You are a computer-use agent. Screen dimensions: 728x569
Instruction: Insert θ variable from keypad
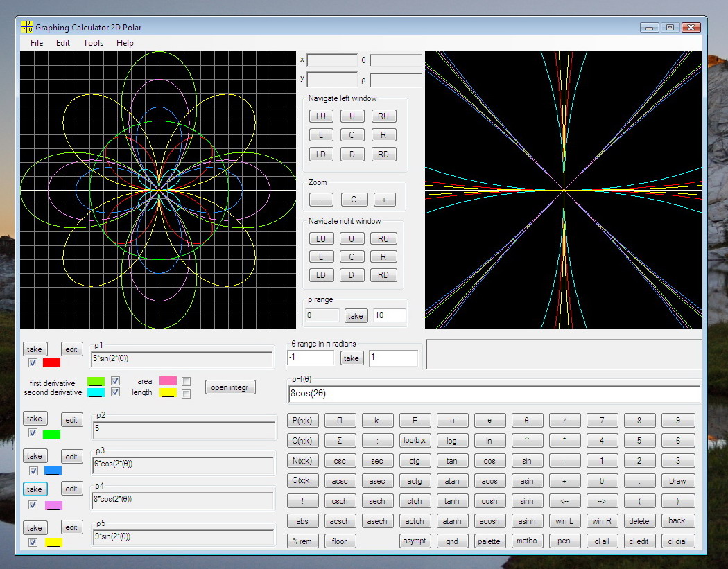click(x=526, y=421)
